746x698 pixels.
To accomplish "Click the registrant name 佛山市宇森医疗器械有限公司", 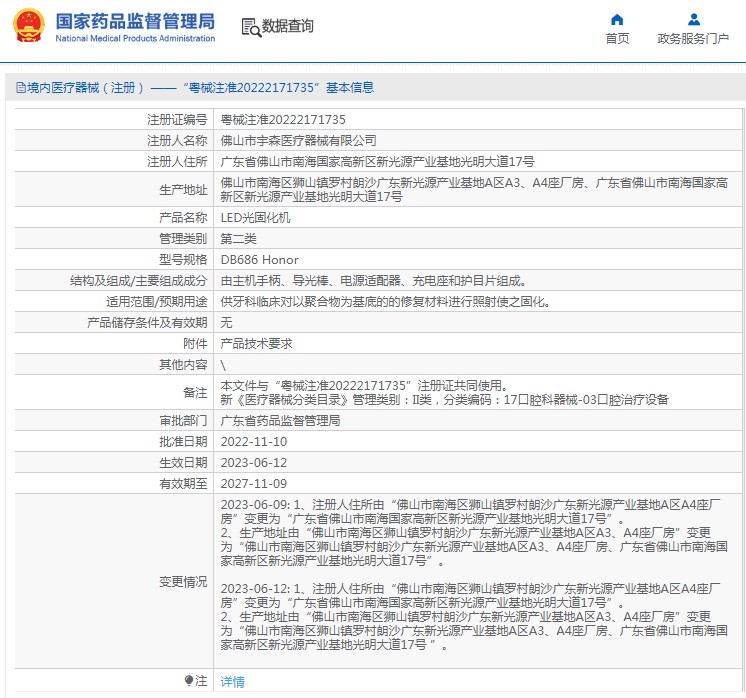I will coord(298,140).
